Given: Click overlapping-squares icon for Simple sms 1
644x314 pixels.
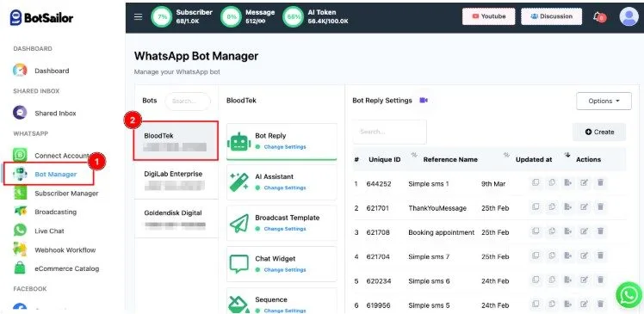Looking at the screenshot, I should point(536,182).
